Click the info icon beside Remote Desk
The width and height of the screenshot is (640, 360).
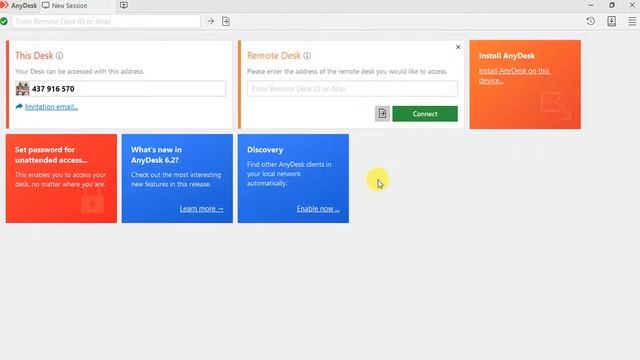307,56
